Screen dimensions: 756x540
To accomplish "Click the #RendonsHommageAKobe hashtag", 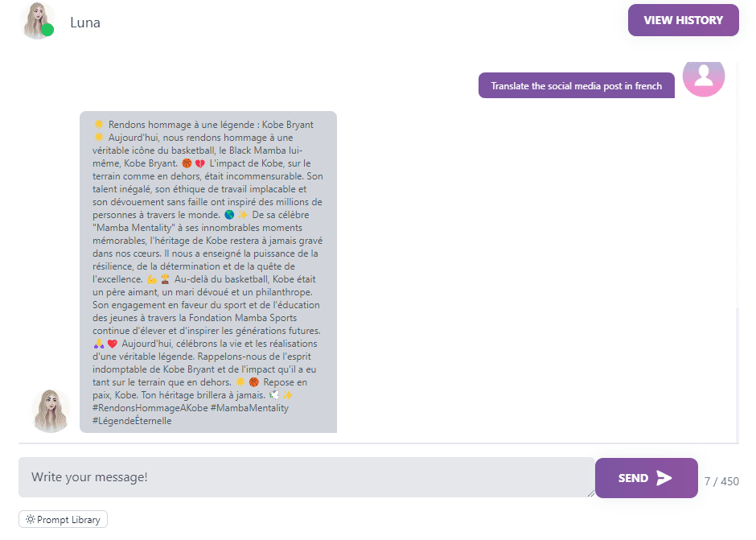I will (150, 408).
